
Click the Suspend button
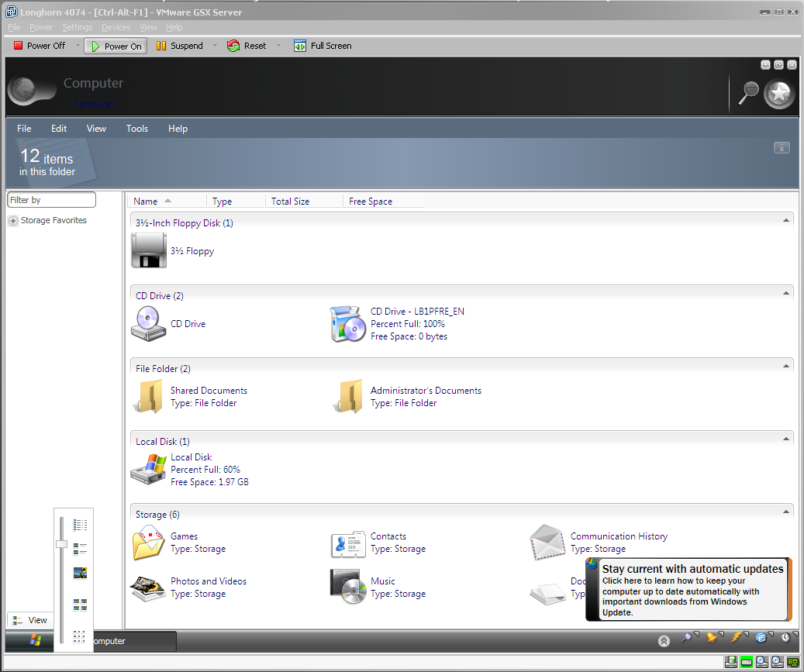pyautogui.click(x=179, y=46)
